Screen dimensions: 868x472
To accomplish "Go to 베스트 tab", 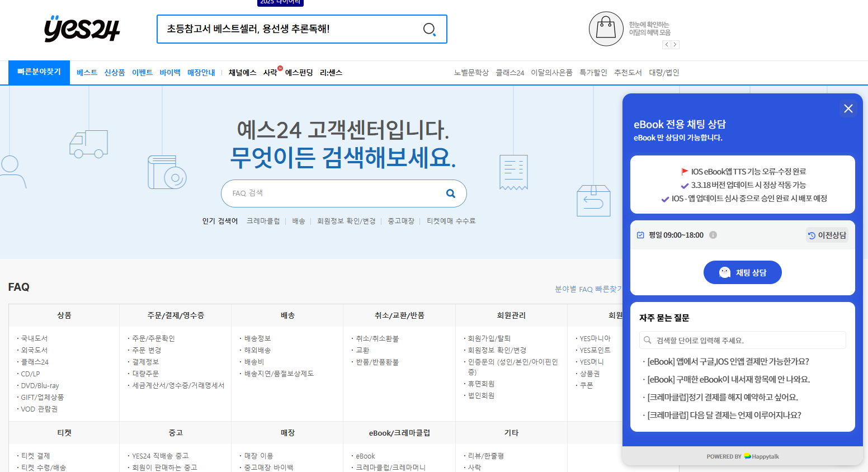I will [x=87, y=73].
